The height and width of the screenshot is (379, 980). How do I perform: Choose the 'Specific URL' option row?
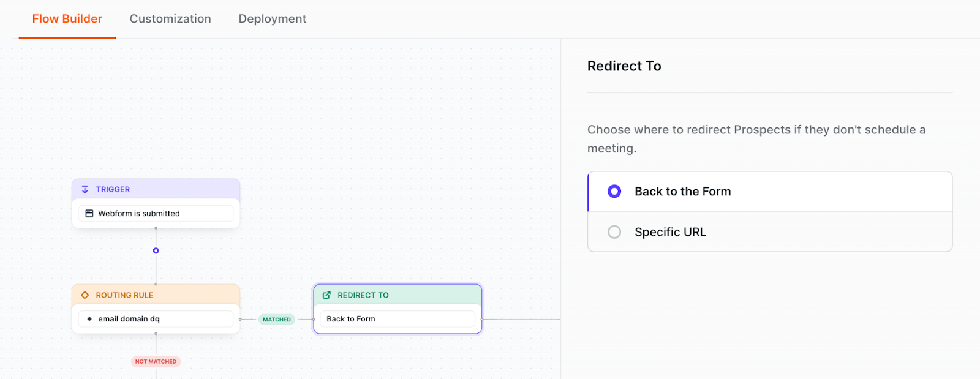(x=770, y=232)
